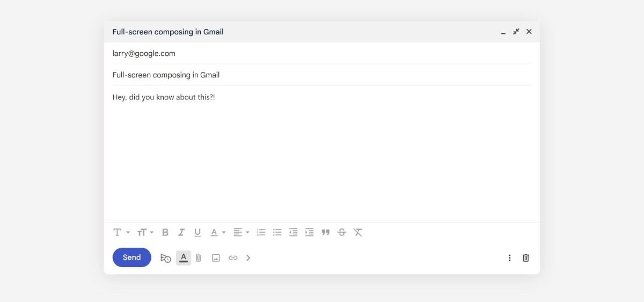This screenshot has width=644, height=302.
Task: Open the schedule send option
Action: [166, 258]
